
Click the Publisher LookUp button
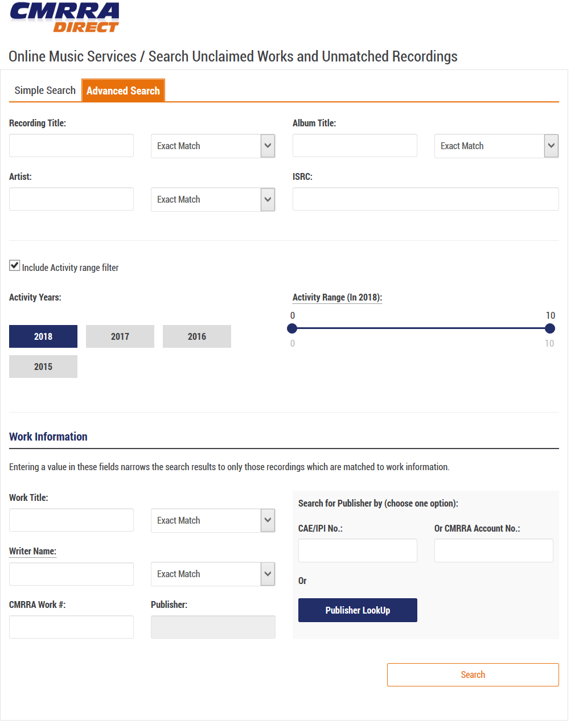[358, 610]
